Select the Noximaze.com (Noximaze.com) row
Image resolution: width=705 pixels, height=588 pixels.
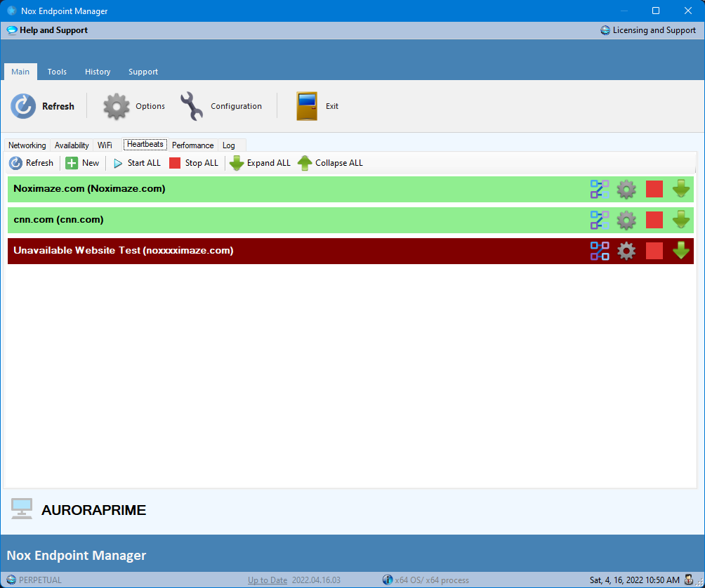coord(350,190)
